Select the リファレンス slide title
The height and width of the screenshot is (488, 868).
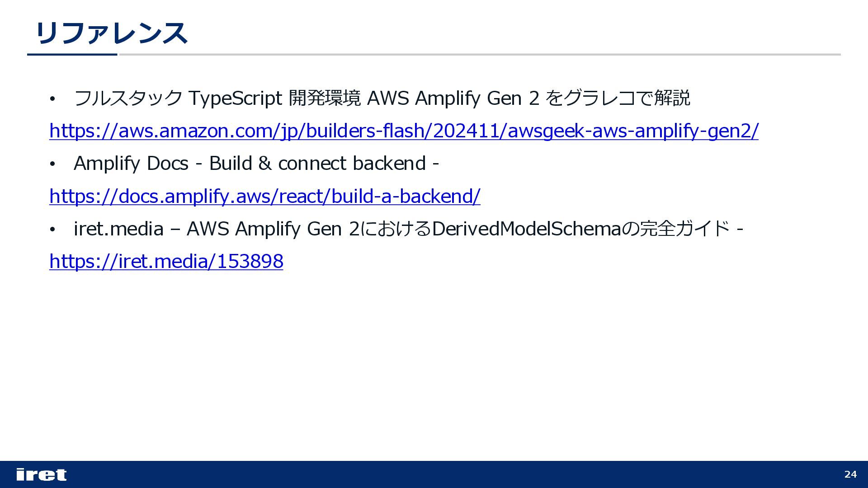pyautogui.click(x=111, y=33)
